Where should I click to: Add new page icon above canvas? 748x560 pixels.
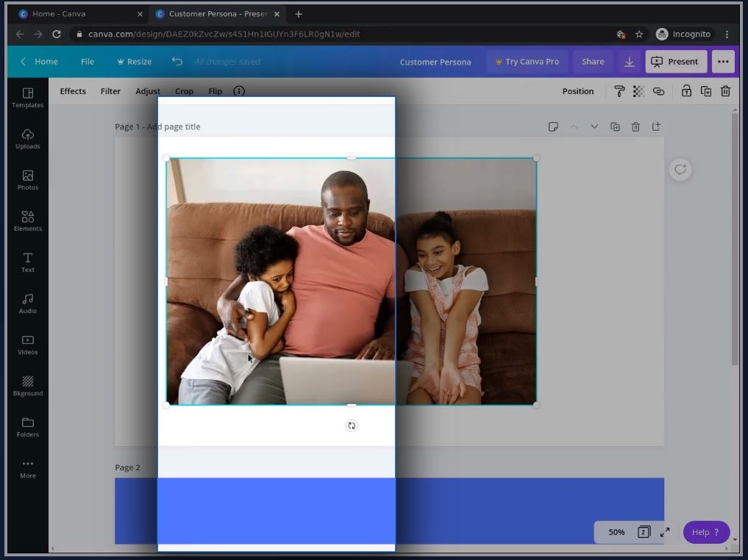(656, 127)
